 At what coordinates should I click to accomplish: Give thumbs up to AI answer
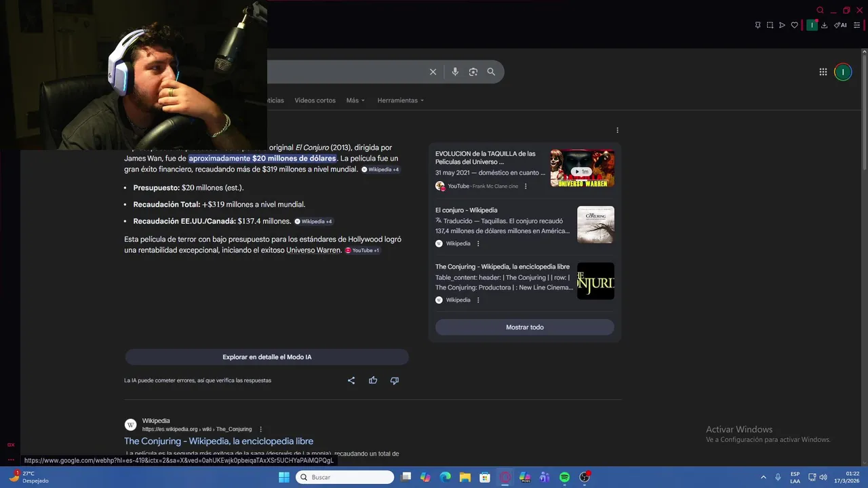(373, 380)
